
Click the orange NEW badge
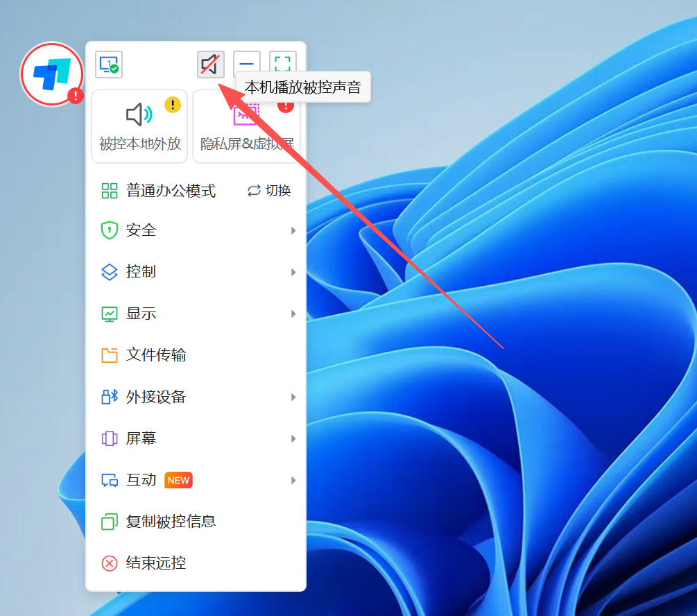click(x=178, y=480)
